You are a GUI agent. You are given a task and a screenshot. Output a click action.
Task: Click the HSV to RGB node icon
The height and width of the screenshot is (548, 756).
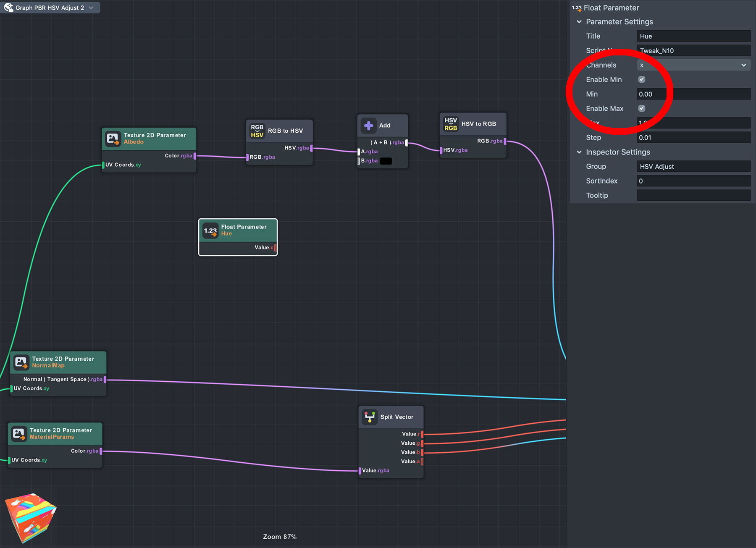click(451, 124)
